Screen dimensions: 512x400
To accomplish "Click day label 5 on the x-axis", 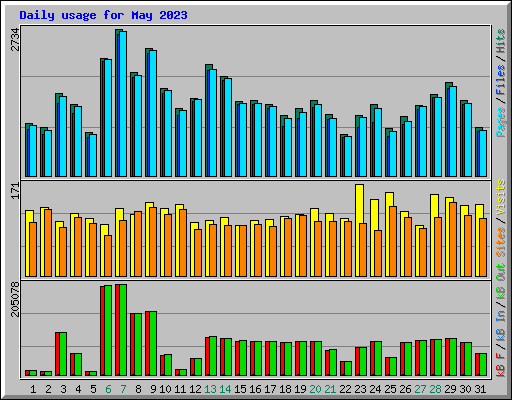I will point(93,389).
